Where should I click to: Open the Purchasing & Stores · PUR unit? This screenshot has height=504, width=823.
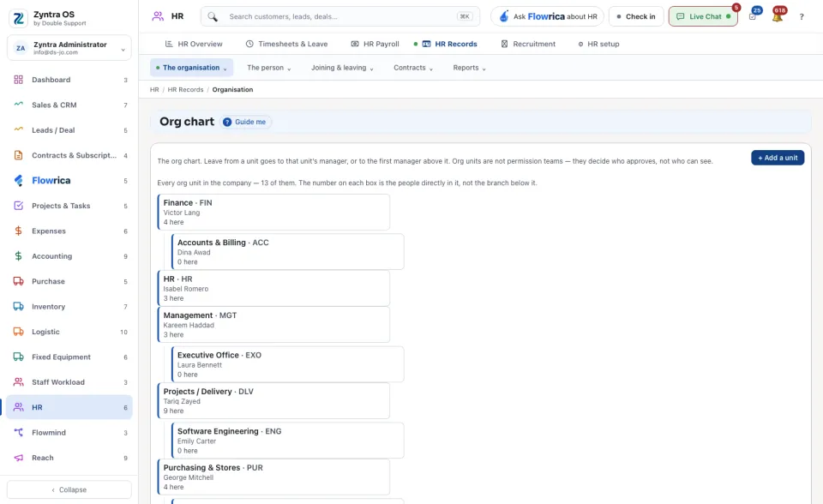[x=273, y=477]
